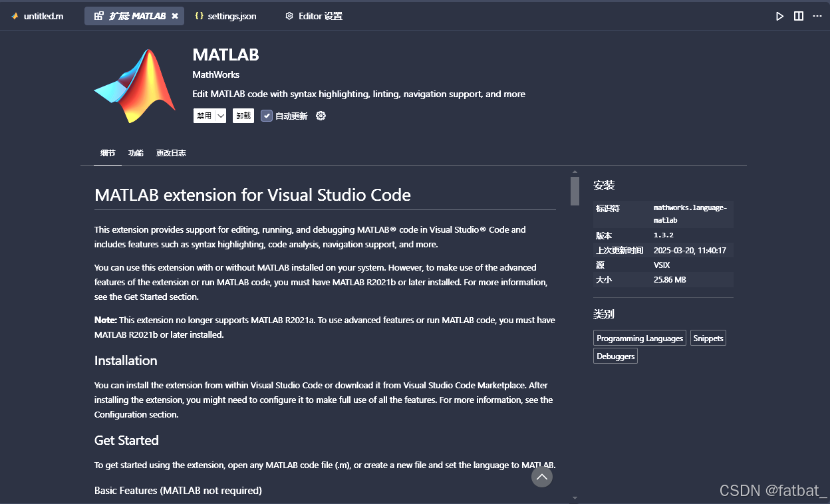Click the settings.json braces icon

coord(199,15)
